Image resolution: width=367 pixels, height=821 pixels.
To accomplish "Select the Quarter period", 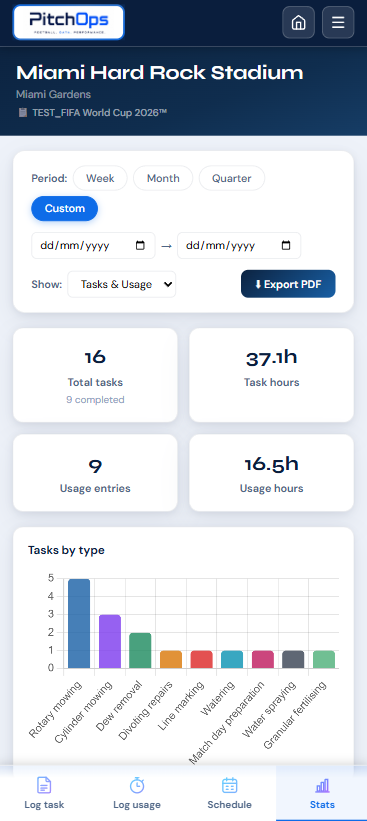I will [231, 178].
